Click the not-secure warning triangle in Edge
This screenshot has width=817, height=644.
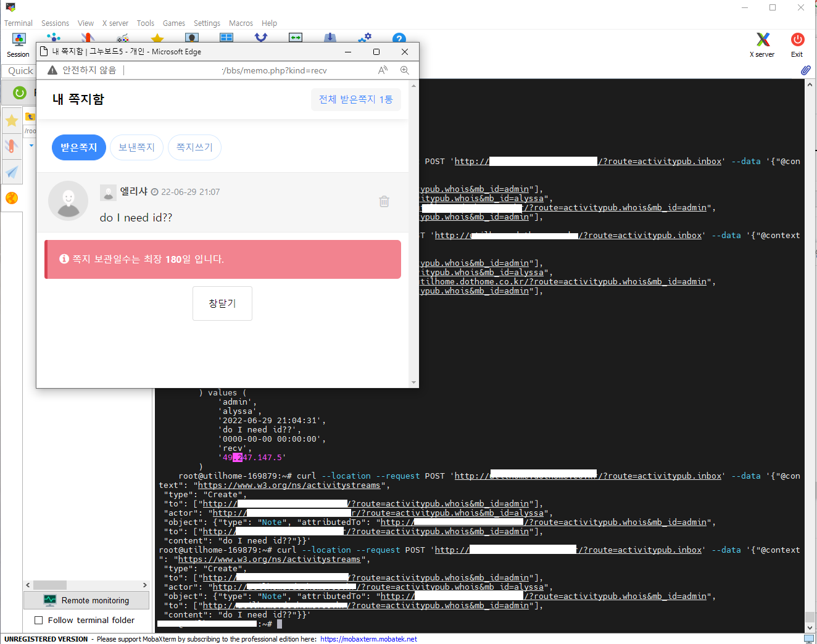coord(52,70)
